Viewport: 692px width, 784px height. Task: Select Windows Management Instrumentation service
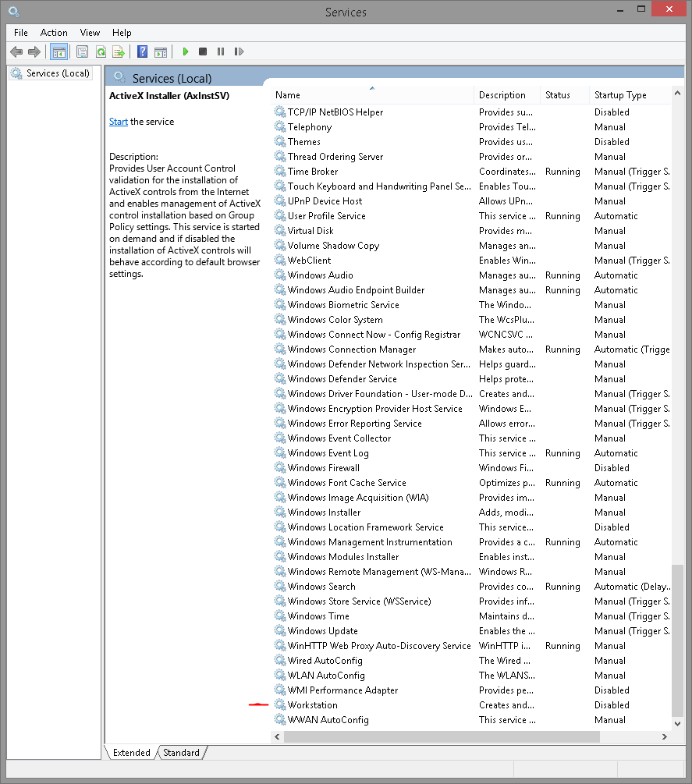click(x=471, y=541)
